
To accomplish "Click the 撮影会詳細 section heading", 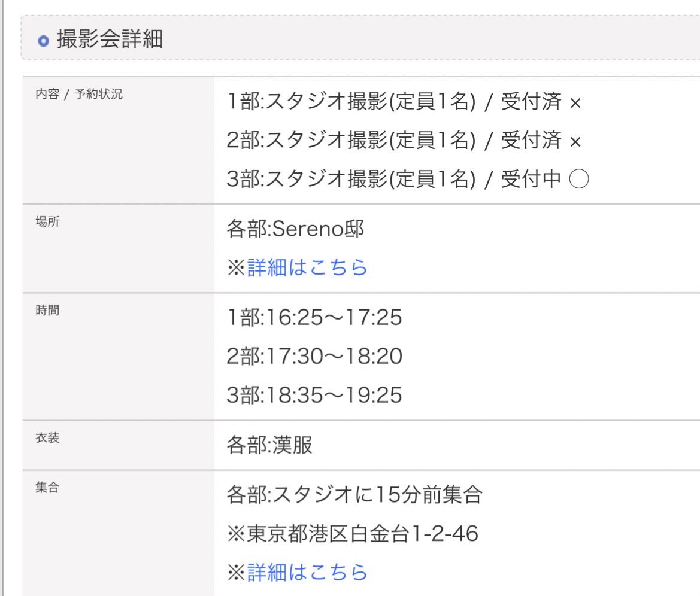I will click(x=110, y=39).
